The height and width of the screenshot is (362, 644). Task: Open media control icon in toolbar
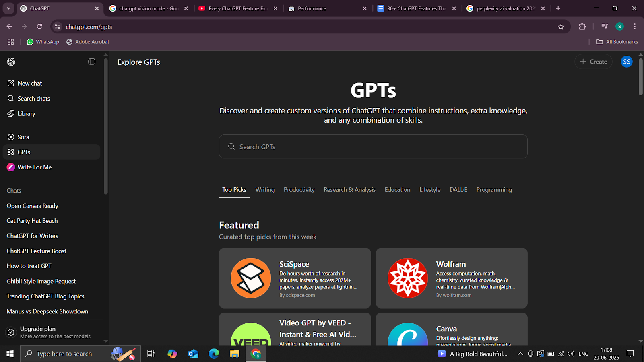click(604, 27)
